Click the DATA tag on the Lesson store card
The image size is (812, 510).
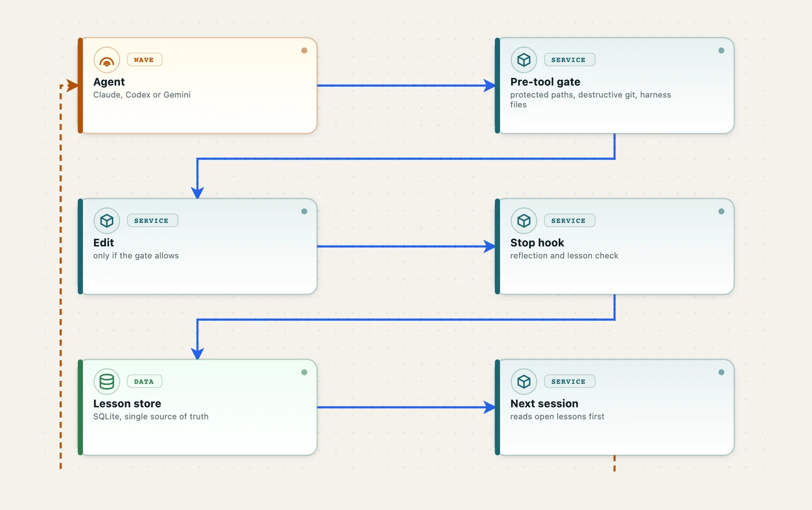144,381
